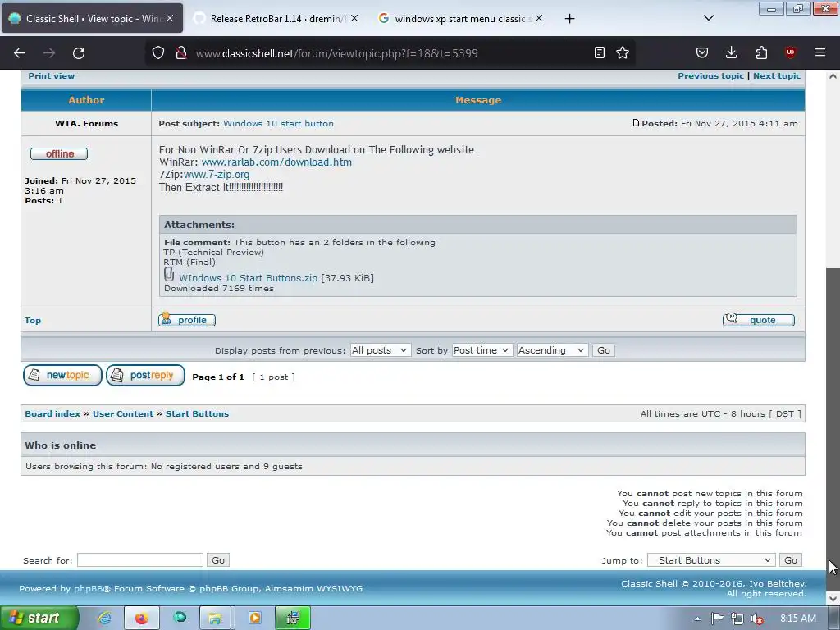Toggle reader view in address bar

point(600,52)
